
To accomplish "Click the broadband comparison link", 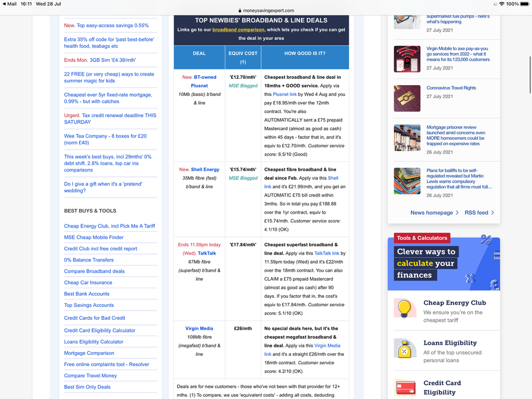I will pyautogui.click(x=238, y=30).
